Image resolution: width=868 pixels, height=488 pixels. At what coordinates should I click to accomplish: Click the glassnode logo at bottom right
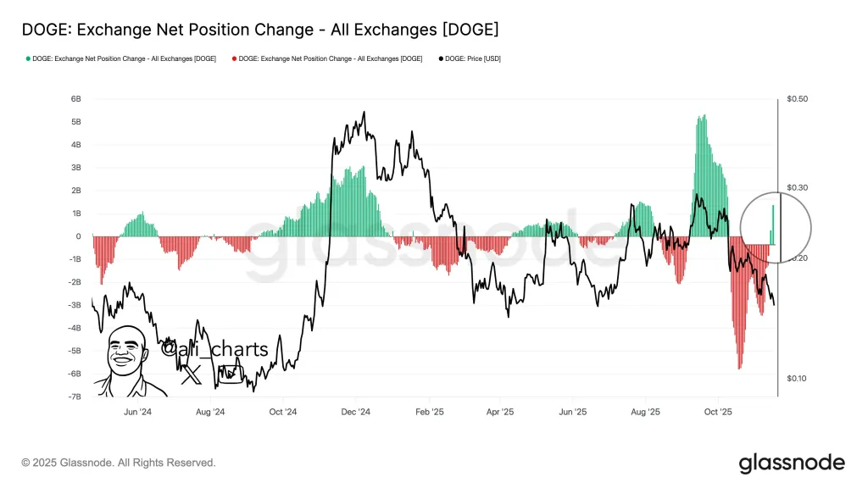coord(792,463)
